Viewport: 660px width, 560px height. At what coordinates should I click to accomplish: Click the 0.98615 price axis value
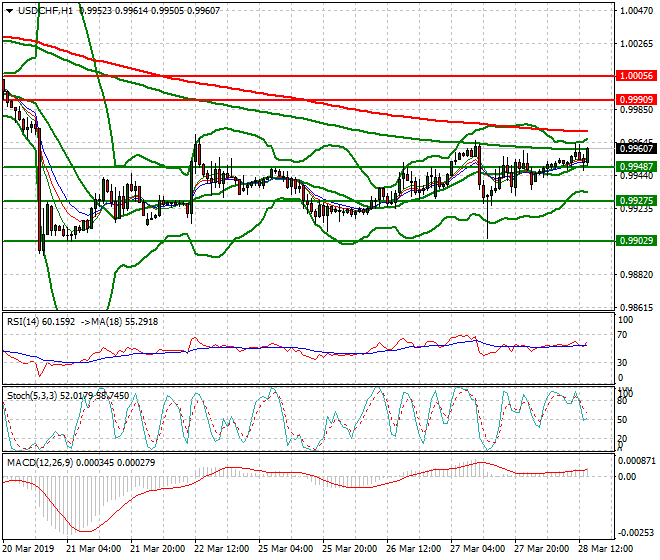(x=637, y=308)
